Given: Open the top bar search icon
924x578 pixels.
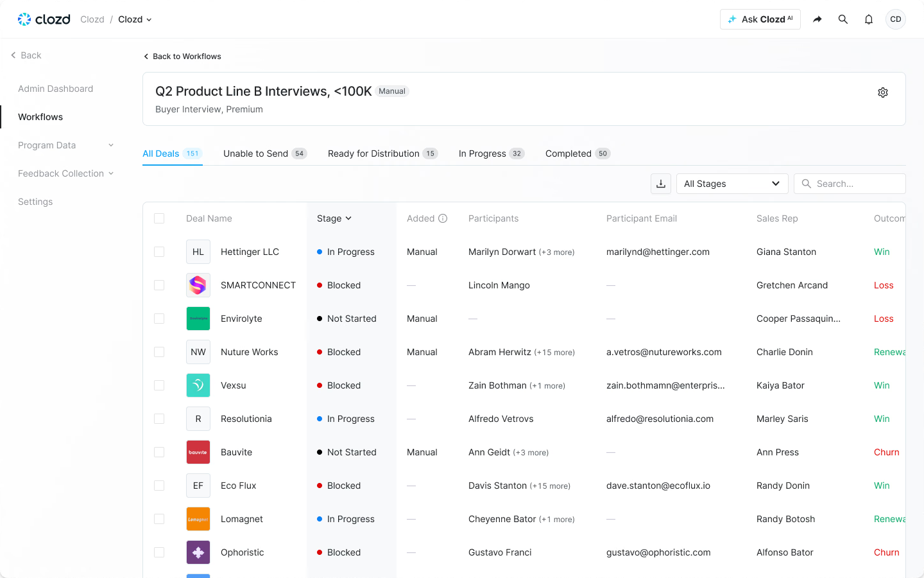Looking at the screenshot, I should click(x=843, y=19).
